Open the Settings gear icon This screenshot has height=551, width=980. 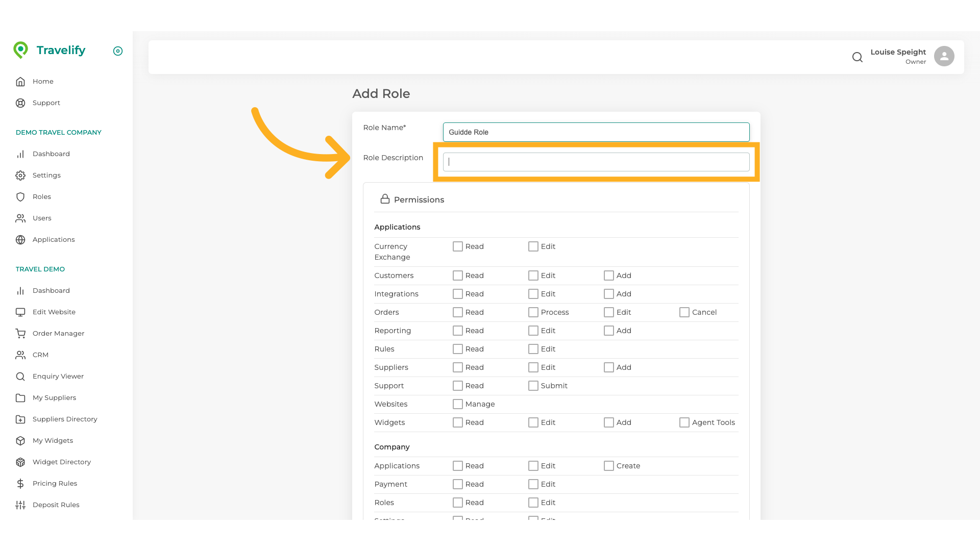pyautogui.click(x=20, y=175)
